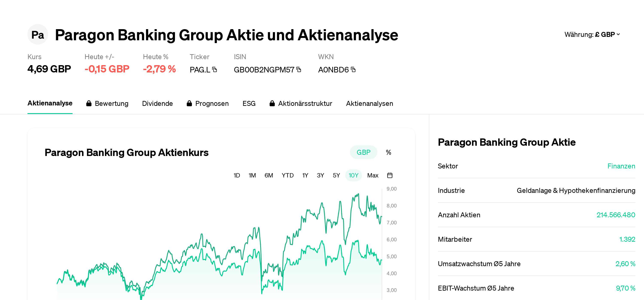Screen dimensions: 644x300
Task: Open the ESG tab
Action: point(249,103)
